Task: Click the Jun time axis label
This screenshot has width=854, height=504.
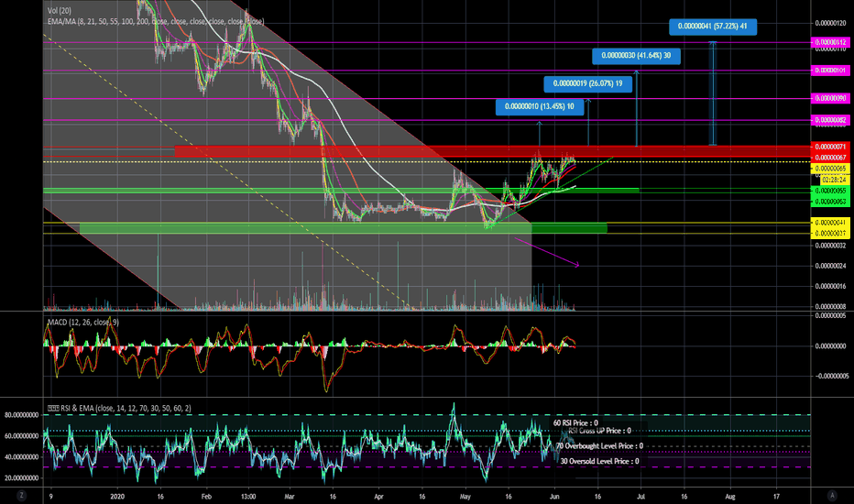Action: click(x=554, y=497)
